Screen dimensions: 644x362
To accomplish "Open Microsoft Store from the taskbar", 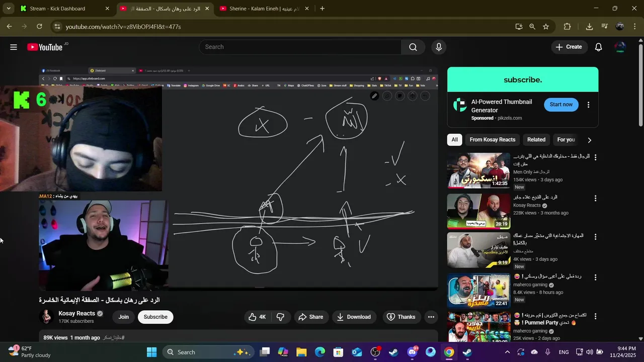I will [x=338, y=352].
